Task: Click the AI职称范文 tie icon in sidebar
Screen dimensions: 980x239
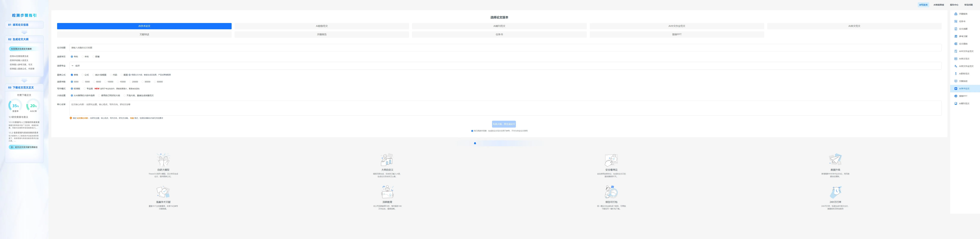Action: [956, 74]
